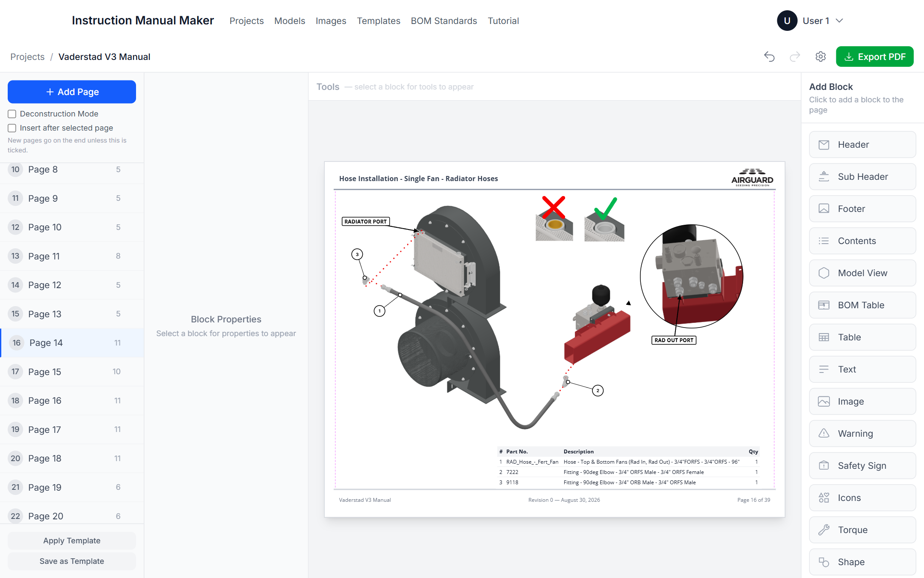Open the Tutorial menu
The image size is (924, 578).
(x=503, y=21)
